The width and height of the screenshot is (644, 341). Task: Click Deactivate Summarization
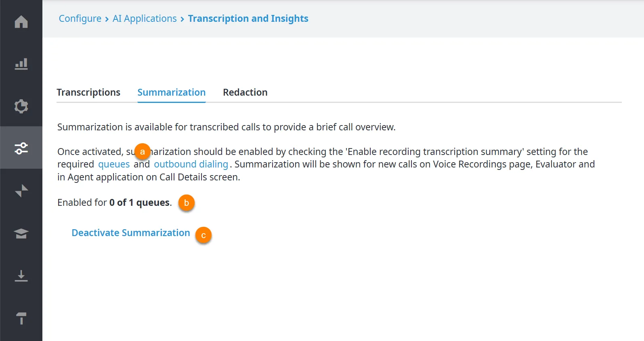coord(131,233)
